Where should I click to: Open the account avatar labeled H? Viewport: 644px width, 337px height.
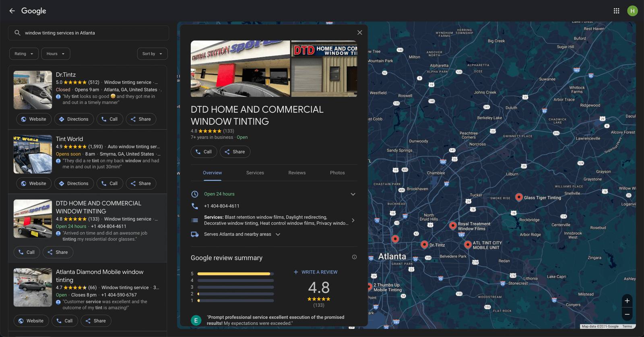632,11
